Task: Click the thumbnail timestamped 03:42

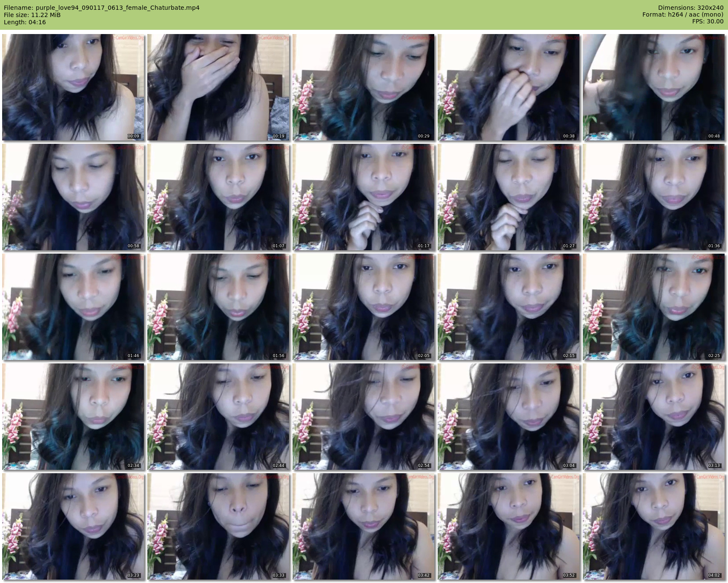Action: 364,526
